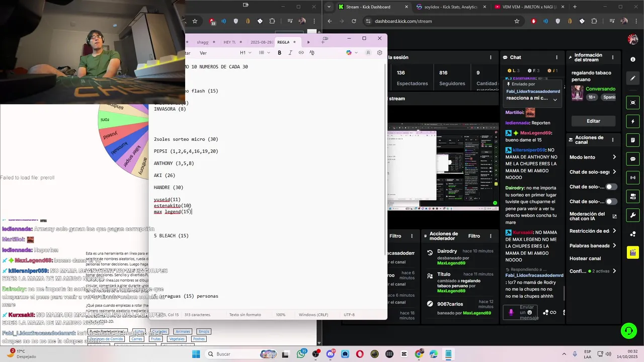The width and height of the screenshot is (644, 362).
Task: Click Buscar taskbar search box
Action: pyautogui.click(x=240, y=354)
